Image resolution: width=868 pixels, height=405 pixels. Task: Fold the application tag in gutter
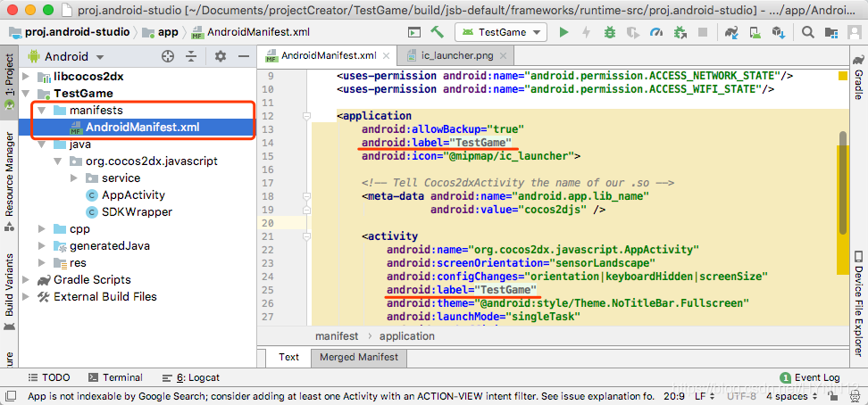306,116
